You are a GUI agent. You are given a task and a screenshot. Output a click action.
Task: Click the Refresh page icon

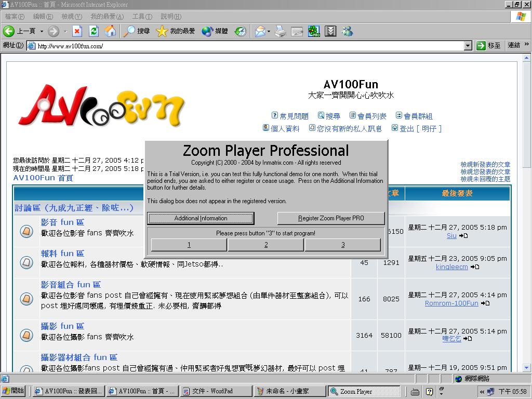click(x=94, y=31)
